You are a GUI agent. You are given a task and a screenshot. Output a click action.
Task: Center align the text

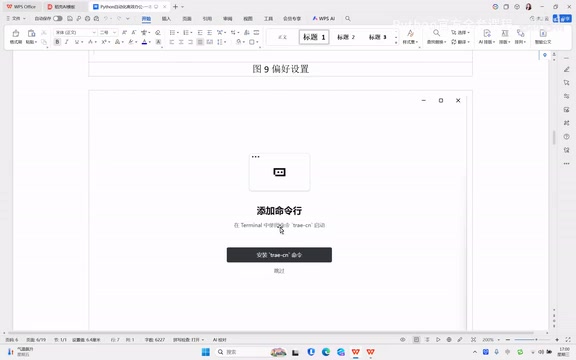[x=181, y=42]
